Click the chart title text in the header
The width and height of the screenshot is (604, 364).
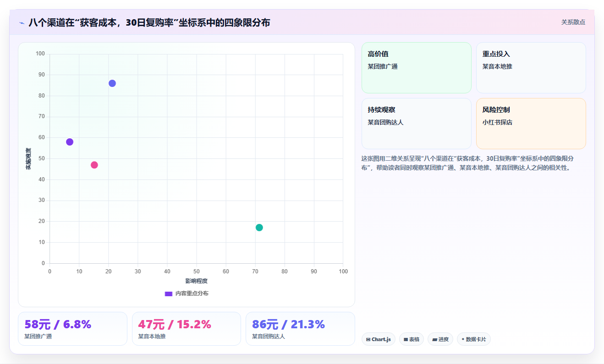(x=149, y=22)
